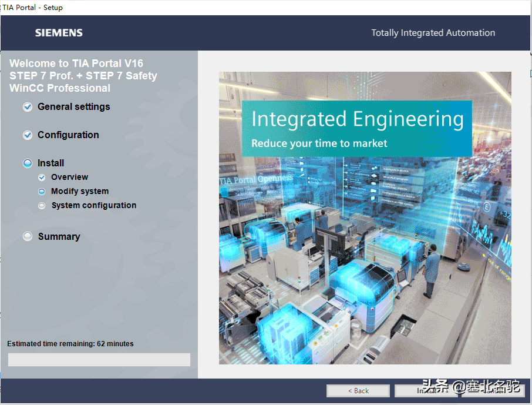Screen dimensions: 532x405
Task: Click the Overview sub-step checkmark icon
Action: click(x=42, y=178)
